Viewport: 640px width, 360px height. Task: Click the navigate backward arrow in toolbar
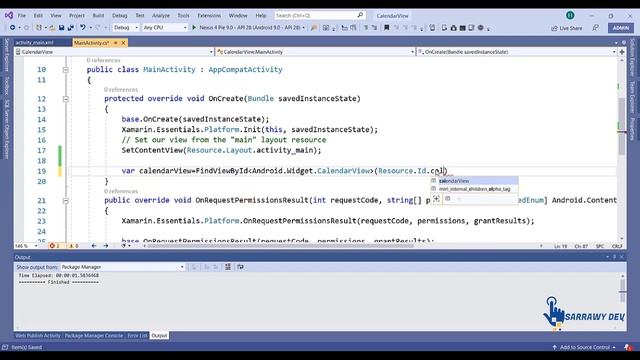click(13, 27)
